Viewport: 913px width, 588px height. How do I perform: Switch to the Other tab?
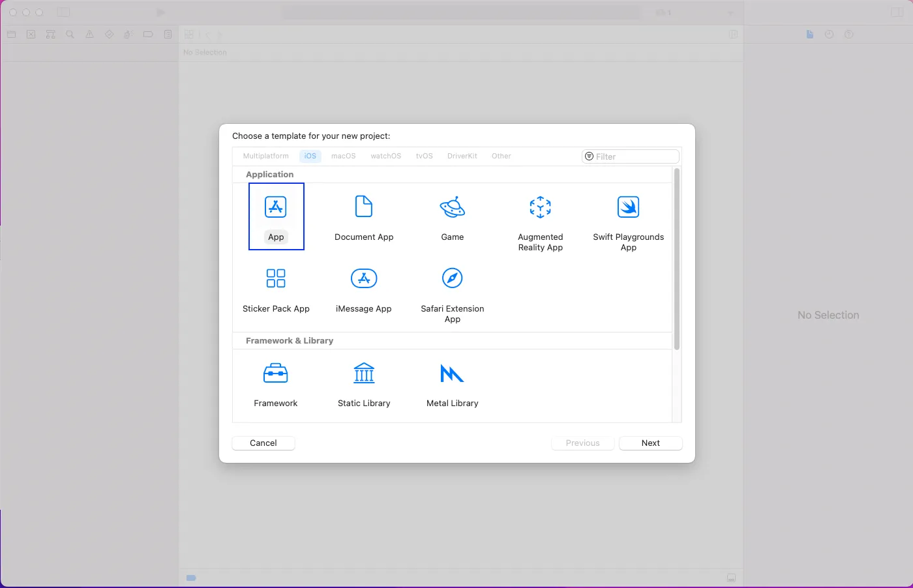pos(501,156)
